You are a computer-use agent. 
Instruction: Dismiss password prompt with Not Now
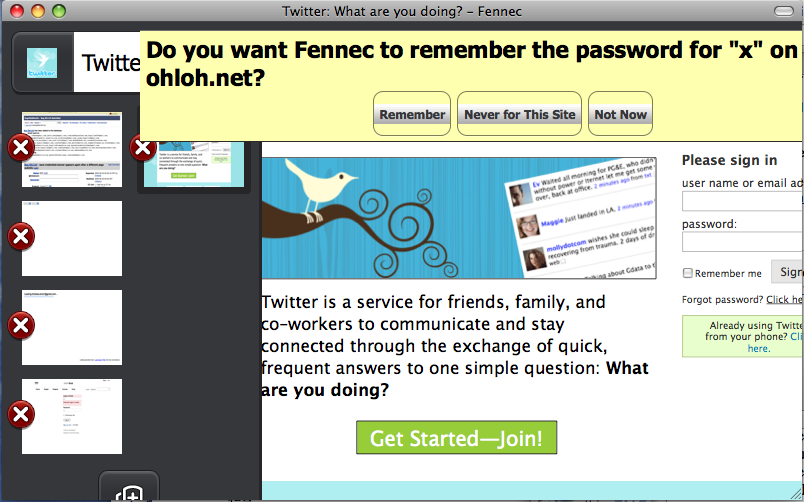click(620, 114)
